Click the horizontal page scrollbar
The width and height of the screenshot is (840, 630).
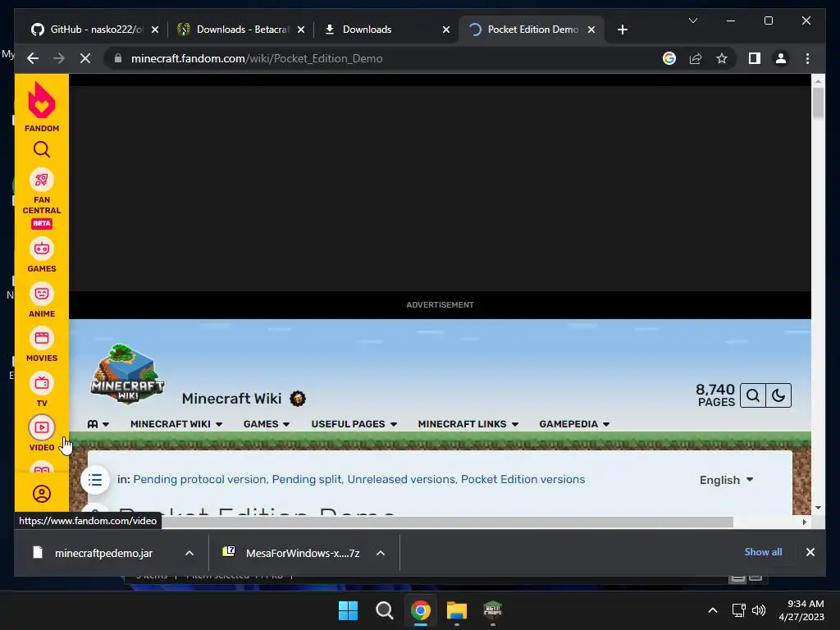pyautogui.click(x=447, y=522)
